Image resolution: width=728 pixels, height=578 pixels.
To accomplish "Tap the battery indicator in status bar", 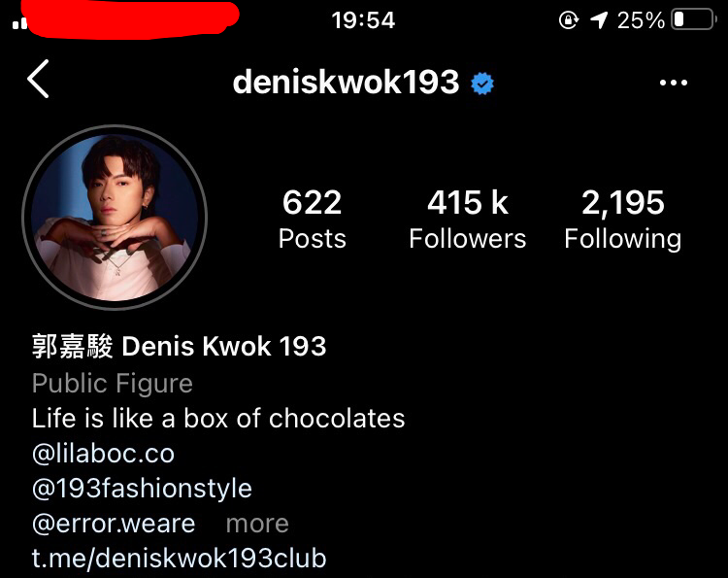I will [694, 20].
